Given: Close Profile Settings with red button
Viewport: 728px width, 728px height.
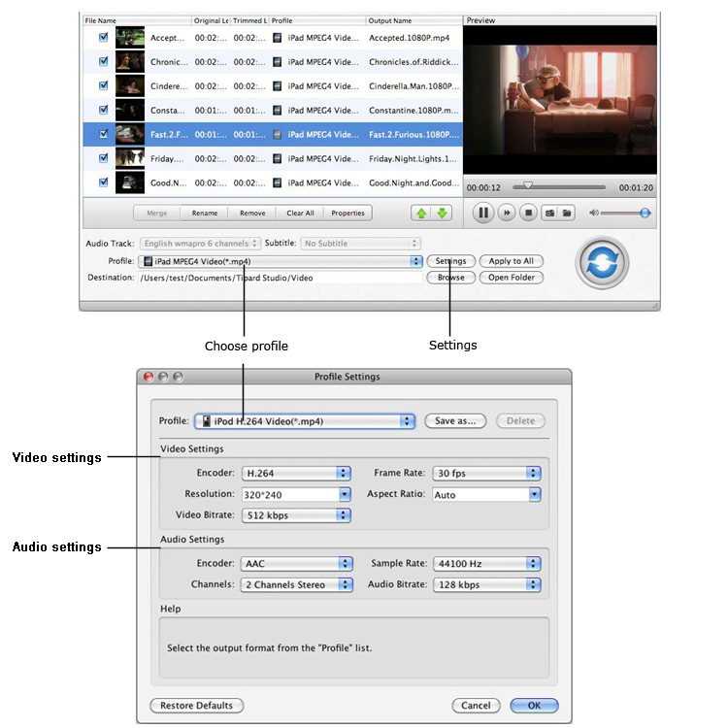Looking at the screenshot, I should point(149,377).
